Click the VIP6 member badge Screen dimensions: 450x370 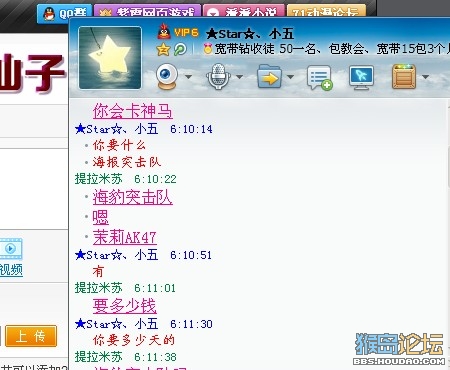tap(186, 33)
